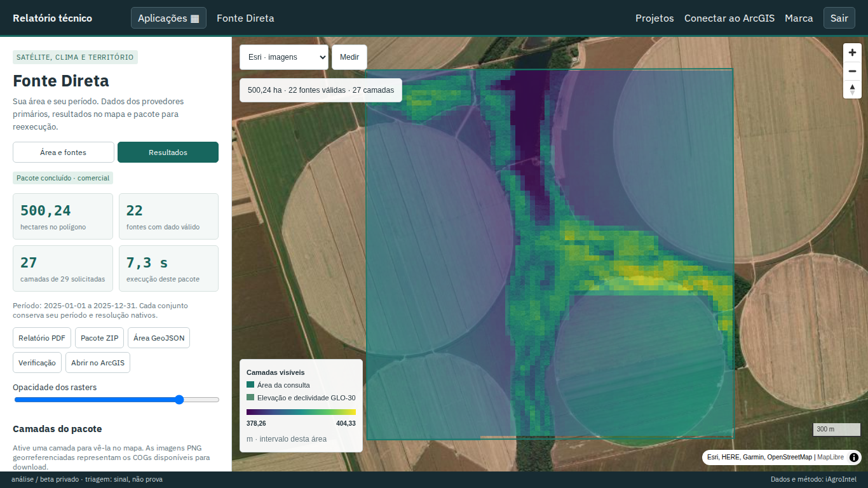
Task: Open the Verificação button
Action: (37, 363)
